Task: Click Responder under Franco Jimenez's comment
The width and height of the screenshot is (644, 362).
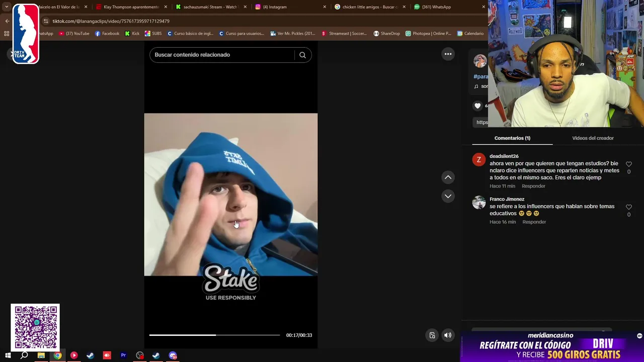Action: pos(534,222)
